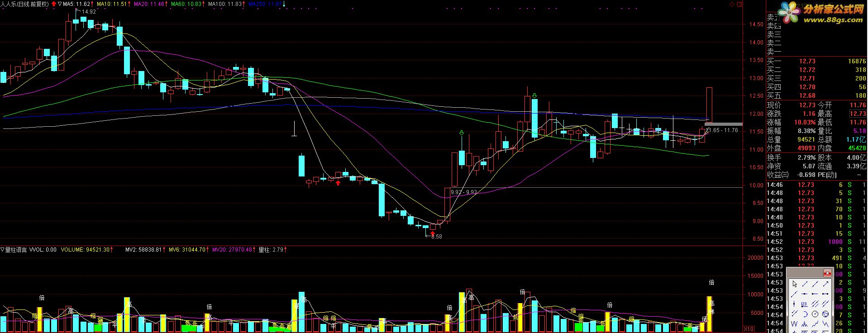Image resolution: width=868 pixels, height=333 pixels.
Task: Click the 总额 value 1.17亿
Action: coord(856,140)
